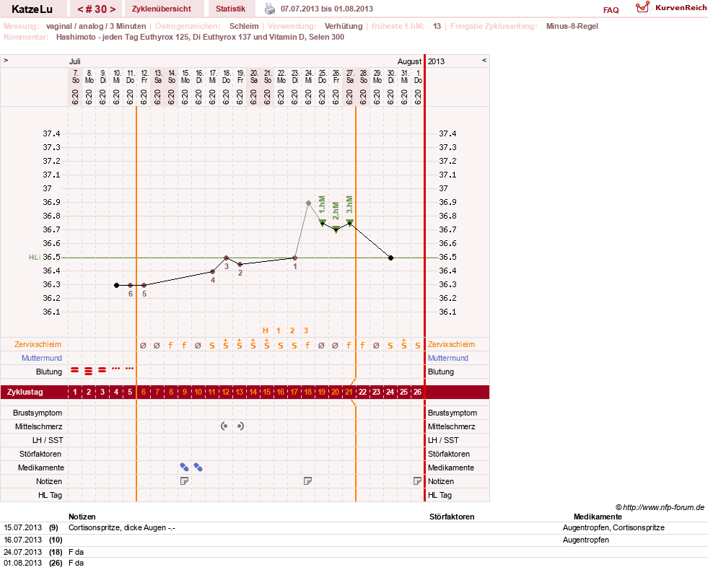Click Mittelschmerz symbol on cycle day 12
Image resolution: width=708 pixels, height=588 pixels.
coord(224,426)
